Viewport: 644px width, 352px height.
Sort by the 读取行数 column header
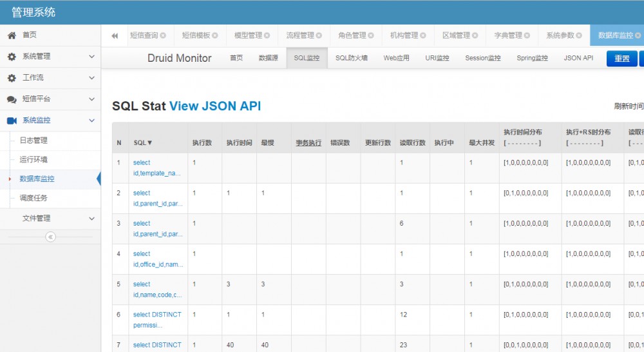(x=412, y=142)
